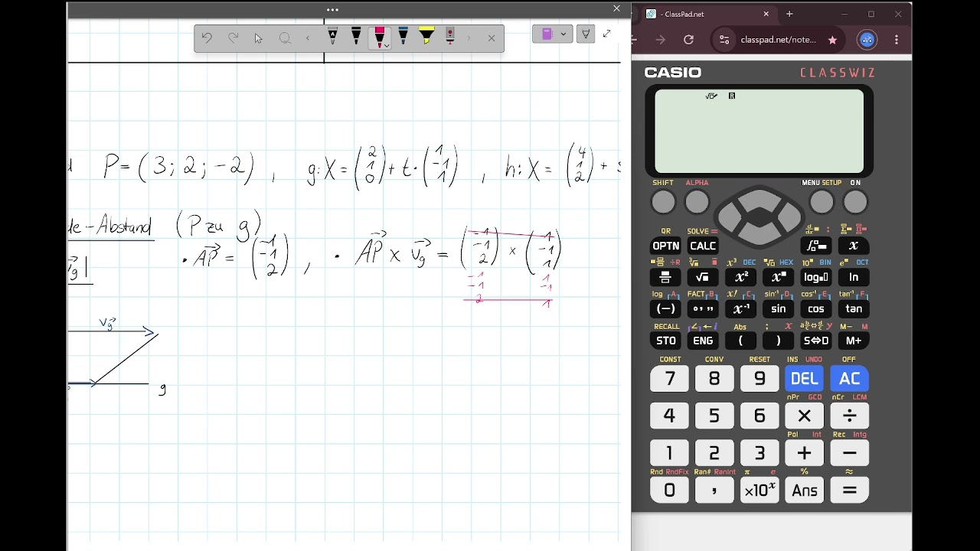This screenshot has width=980, height=551.
Task: Click the blue AC key
Action: pos(849,378)
